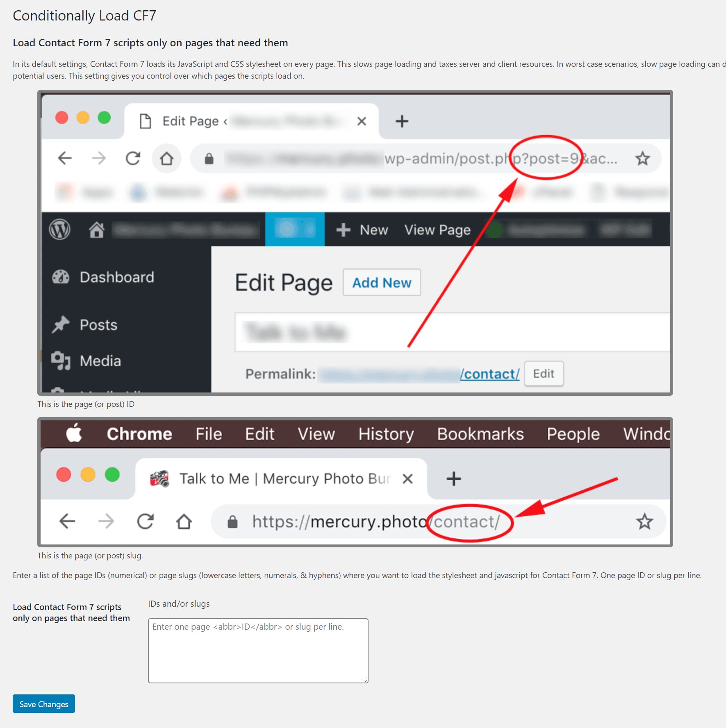Click the WordPress logo in admin bar
The width and height of the screenshot is (726, 728).
pyautogui.click(x=60, y=229)
